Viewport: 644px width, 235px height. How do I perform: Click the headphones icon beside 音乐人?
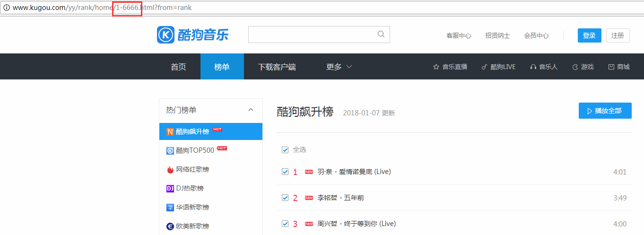(x=533, y=67)
